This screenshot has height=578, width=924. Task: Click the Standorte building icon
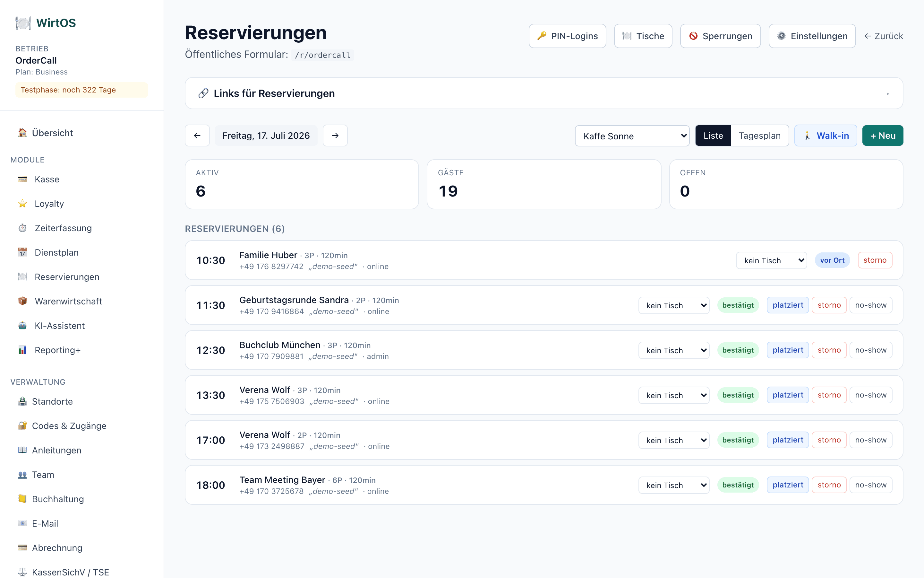(22, 401)
